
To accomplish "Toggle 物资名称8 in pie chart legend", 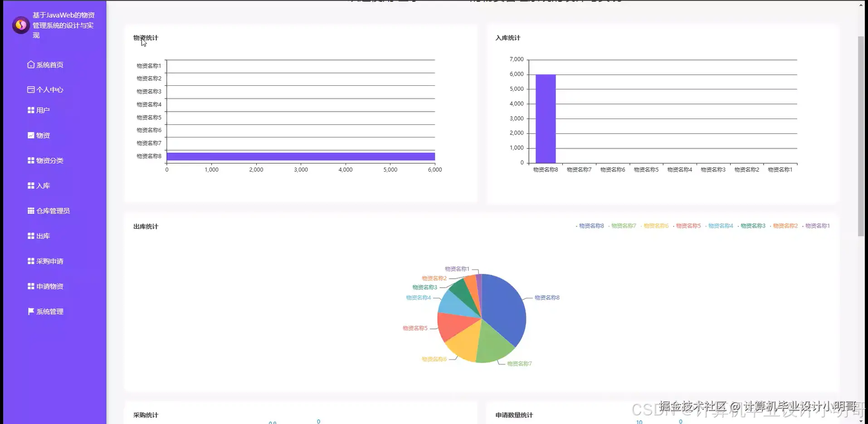I will pos(590,226).
